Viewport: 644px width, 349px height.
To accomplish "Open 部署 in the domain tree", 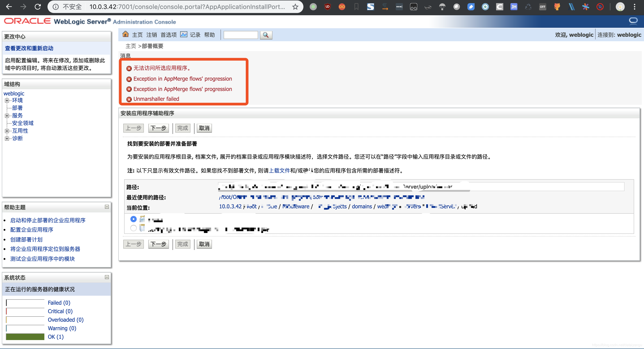I will (x=17, y=108).
